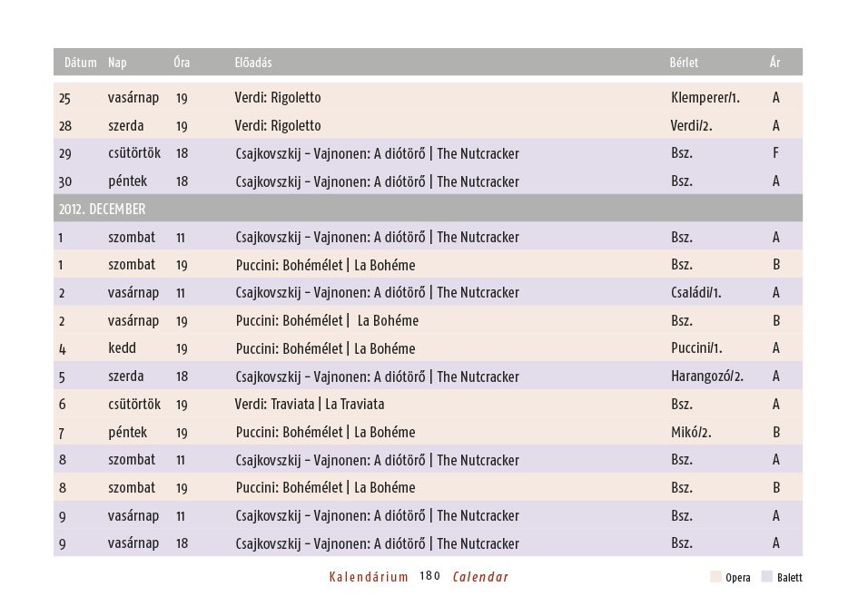
Task: Click the Nap column header
Action: 117,63
